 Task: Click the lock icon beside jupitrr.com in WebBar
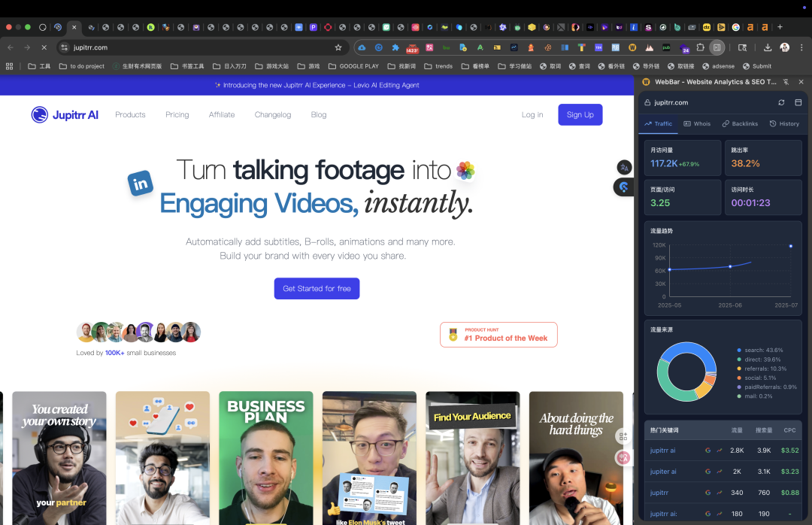coord(647,102)
